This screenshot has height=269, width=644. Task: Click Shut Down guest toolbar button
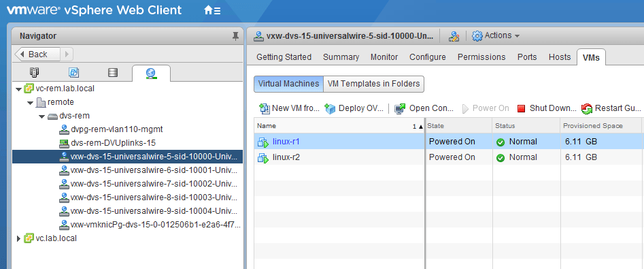point(546,108)
